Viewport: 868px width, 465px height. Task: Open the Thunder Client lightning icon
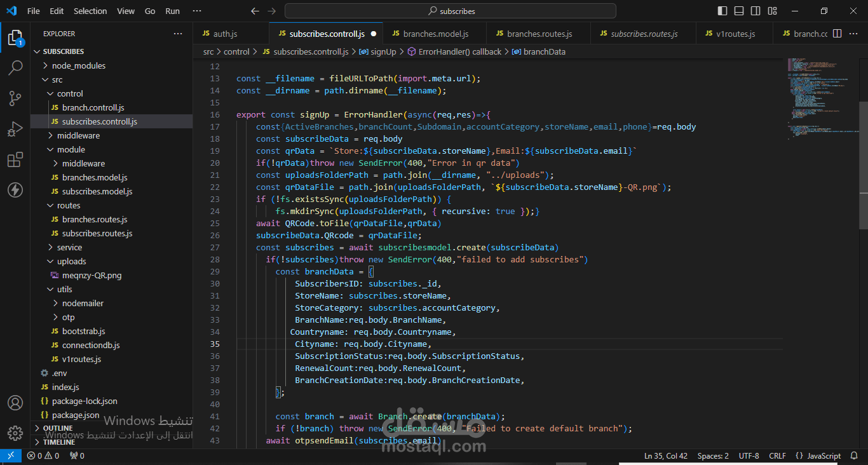[x=15, y=190]
